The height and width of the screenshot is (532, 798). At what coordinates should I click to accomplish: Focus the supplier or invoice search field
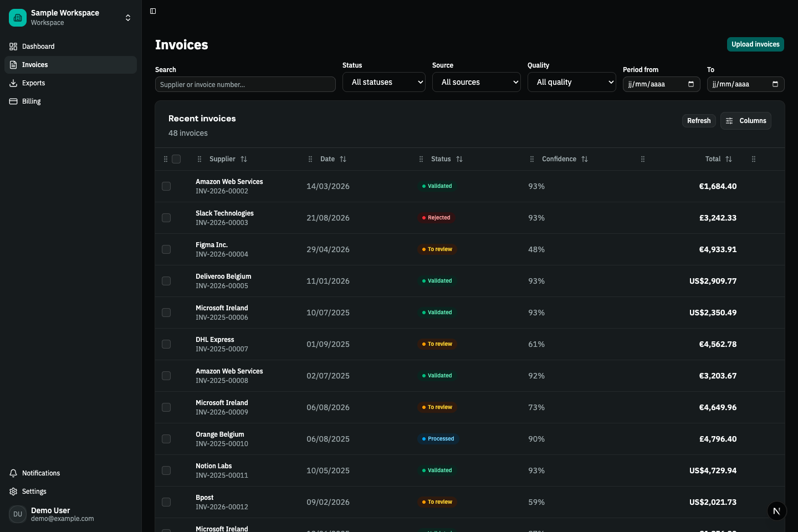point(245,84)
